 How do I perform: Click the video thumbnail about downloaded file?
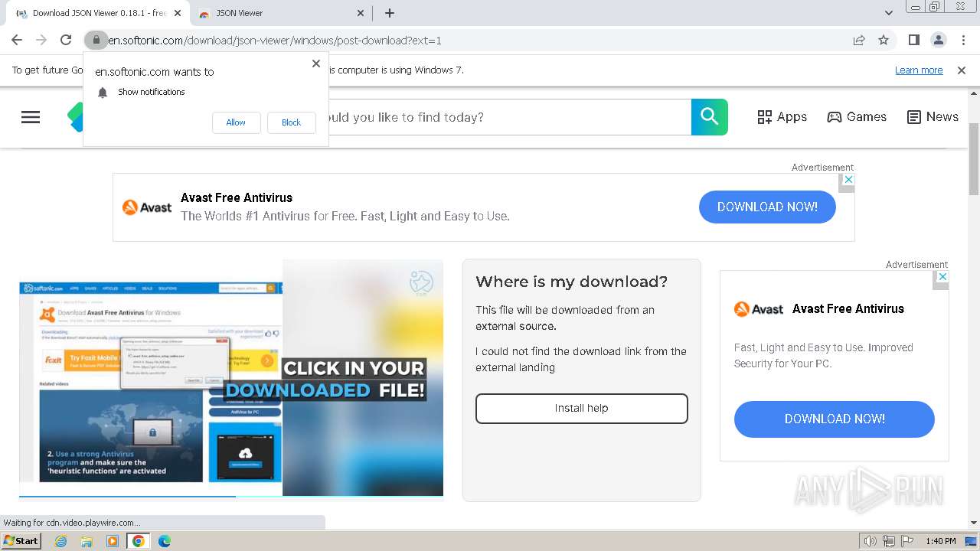tap(231, 377)
